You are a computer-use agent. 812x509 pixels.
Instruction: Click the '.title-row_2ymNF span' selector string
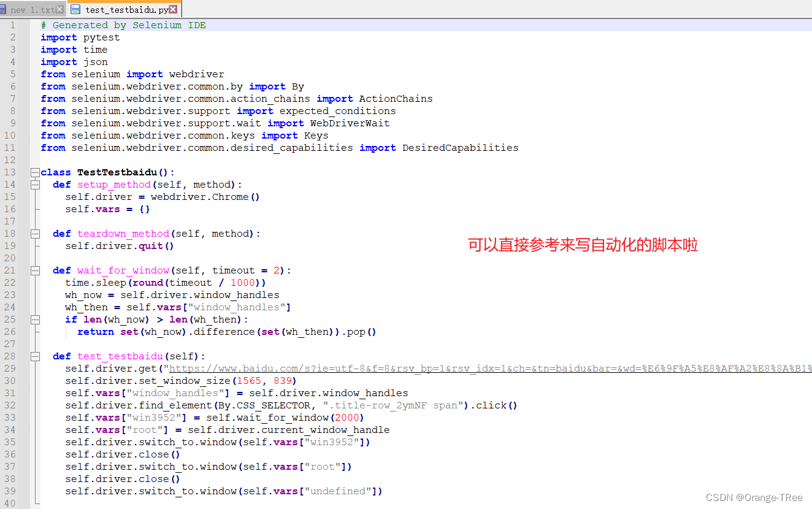(x=393, y=405)
